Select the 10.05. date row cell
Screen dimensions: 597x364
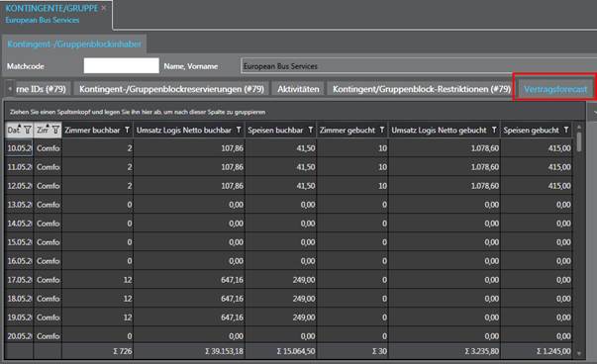pos(20,148)
